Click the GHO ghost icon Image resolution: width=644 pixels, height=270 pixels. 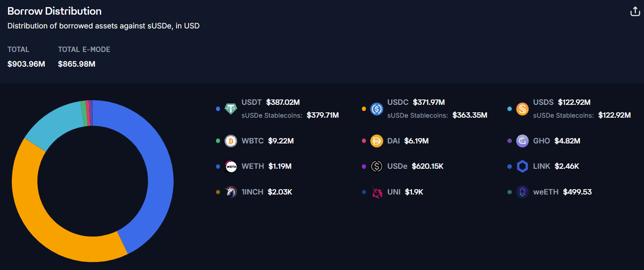(x=522, y=141)
